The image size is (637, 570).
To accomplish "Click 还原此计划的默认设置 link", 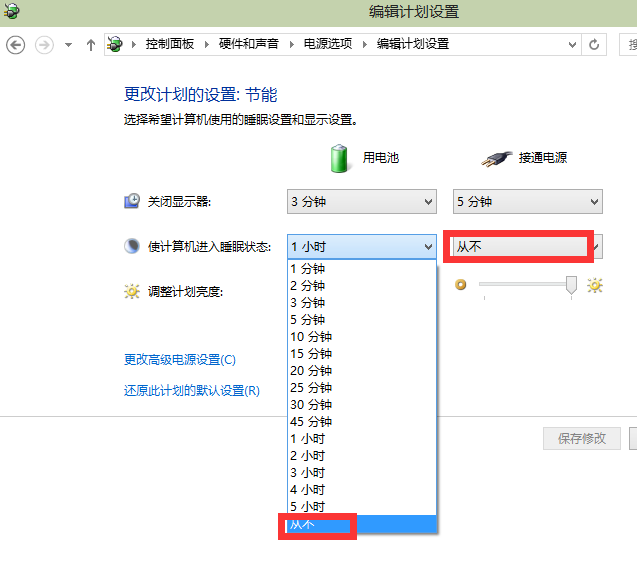I will point(192,391).
